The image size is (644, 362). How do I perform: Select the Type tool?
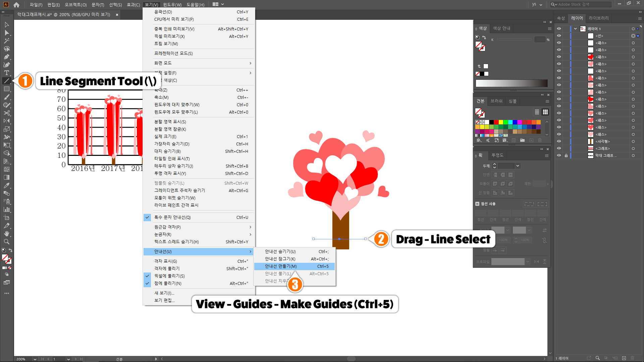7,73
